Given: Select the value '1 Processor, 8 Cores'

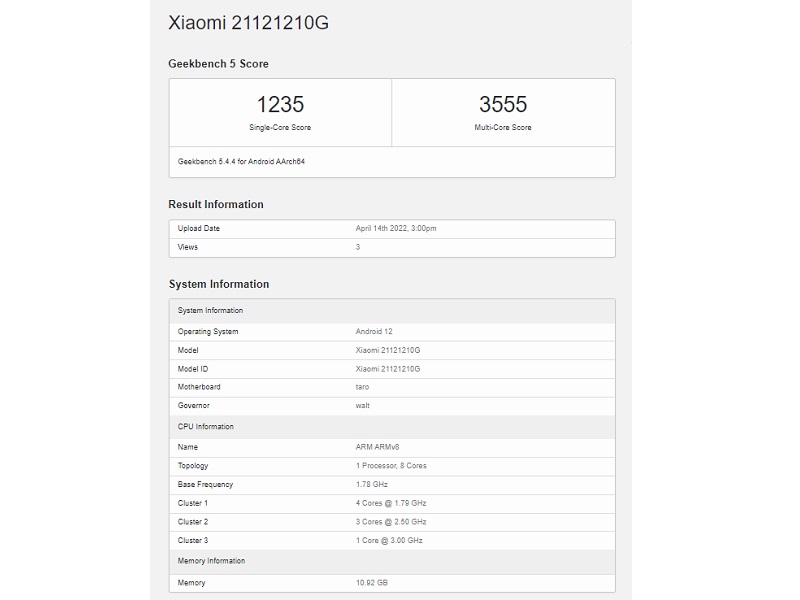Looking at the screenshot, I should coord(391,466).
